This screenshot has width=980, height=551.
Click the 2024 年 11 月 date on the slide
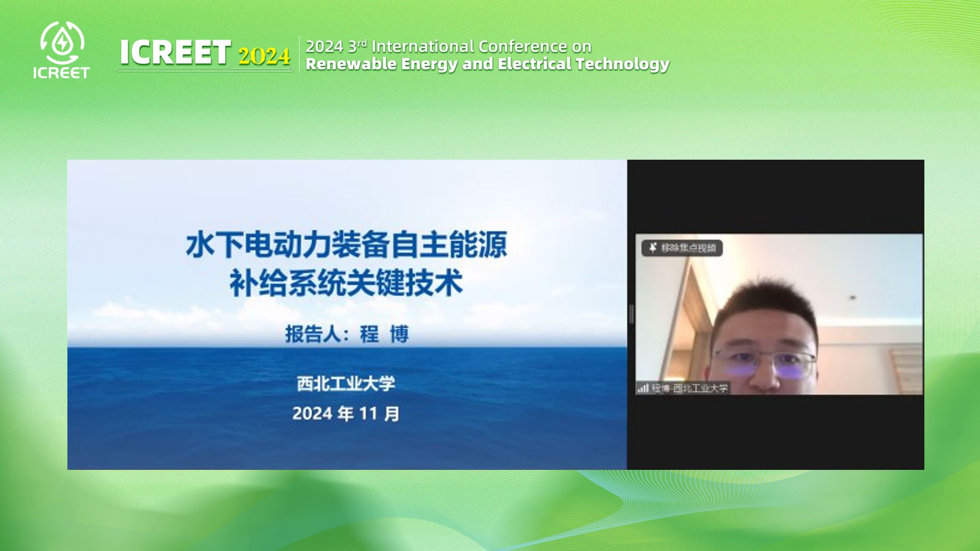tap(347, 413)
